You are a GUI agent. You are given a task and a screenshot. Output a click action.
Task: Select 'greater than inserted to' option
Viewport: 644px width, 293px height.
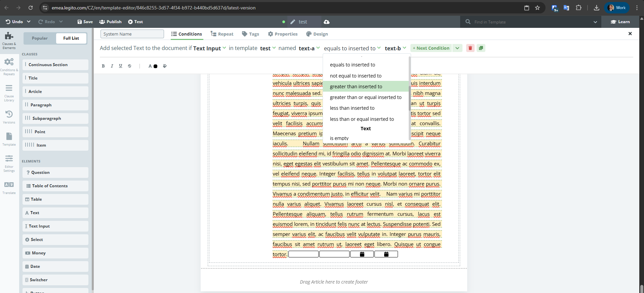356,87
